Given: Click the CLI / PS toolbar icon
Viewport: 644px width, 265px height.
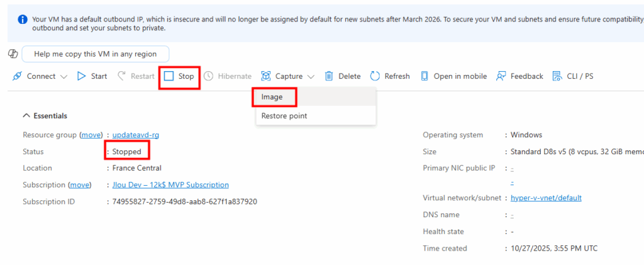Looking at the screenshot, I should coord(557,76).
